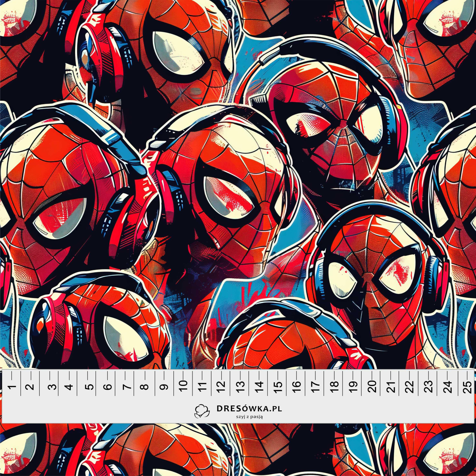Image resolution: width=476 pixels, height=476 pixels.
Task: Select the number 17 on the ruler
Action: click(x=315, y=386)
